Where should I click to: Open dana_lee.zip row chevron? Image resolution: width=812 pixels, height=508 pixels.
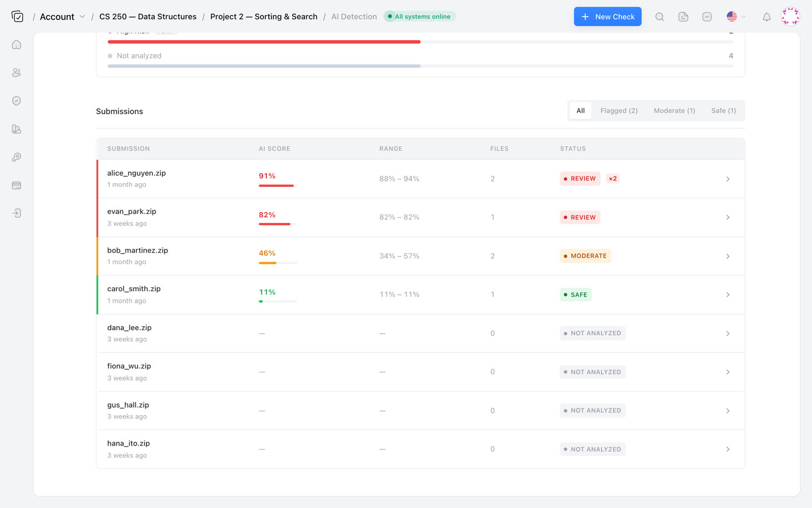pos(728,333)
